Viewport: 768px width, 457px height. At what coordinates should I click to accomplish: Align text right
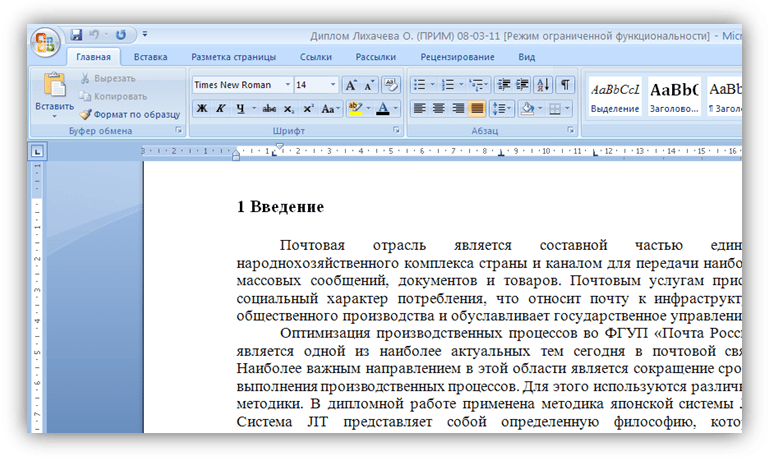coord(457,108)
